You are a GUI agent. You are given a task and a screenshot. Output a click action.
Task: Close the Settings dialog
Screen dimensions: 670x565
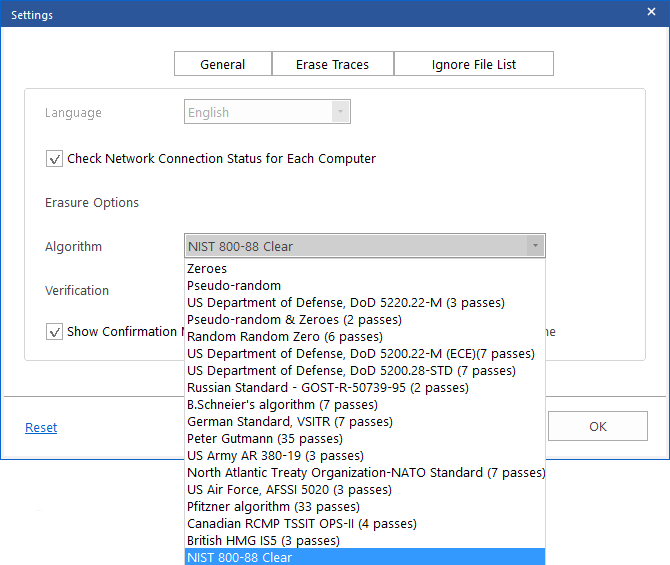pos(651,12)
